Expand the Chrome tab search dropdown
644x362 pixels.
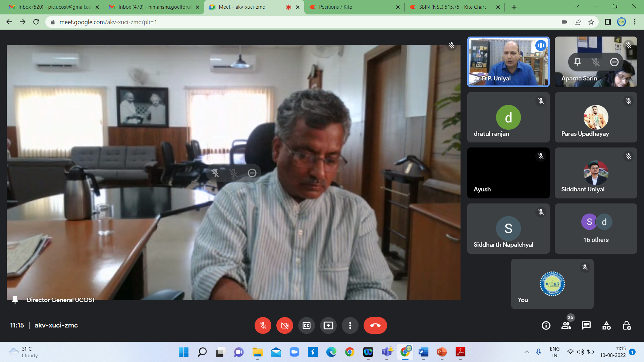click(x=577, y=6)
